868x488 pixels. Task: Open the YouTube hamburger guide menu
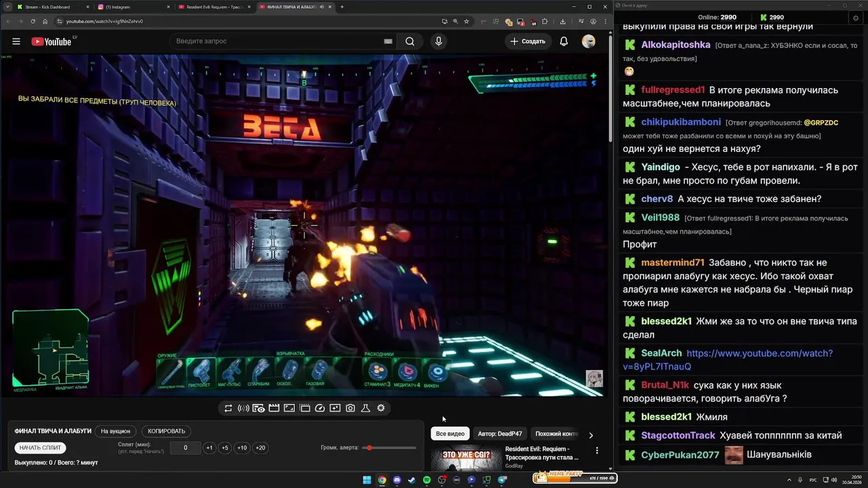[16, 41]
